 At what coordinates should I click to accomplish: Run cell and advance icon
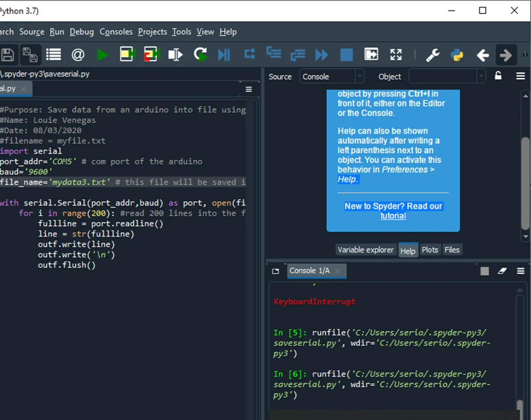[x=151, y=54]
